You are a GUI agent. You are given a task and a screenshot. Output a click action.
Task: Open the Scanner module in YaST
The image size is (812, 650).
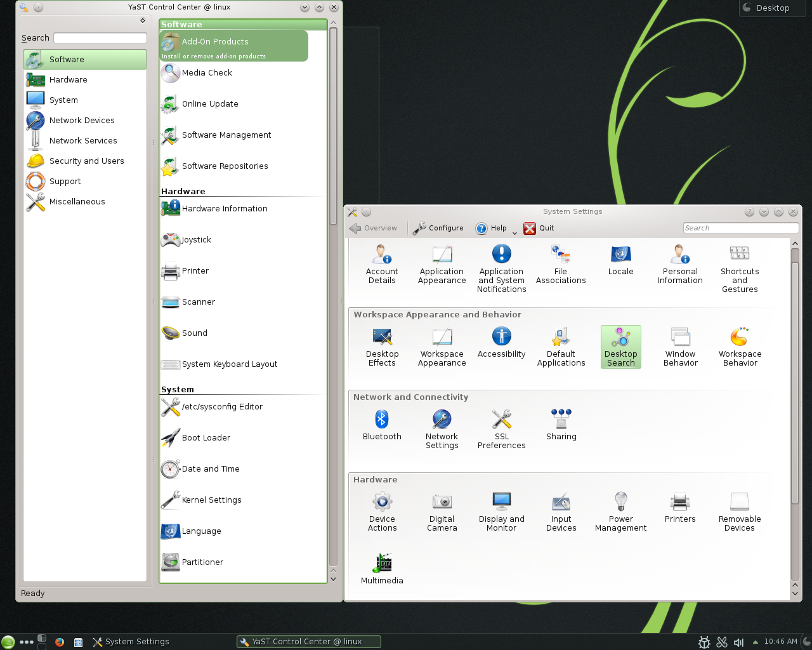pos(188,302)
